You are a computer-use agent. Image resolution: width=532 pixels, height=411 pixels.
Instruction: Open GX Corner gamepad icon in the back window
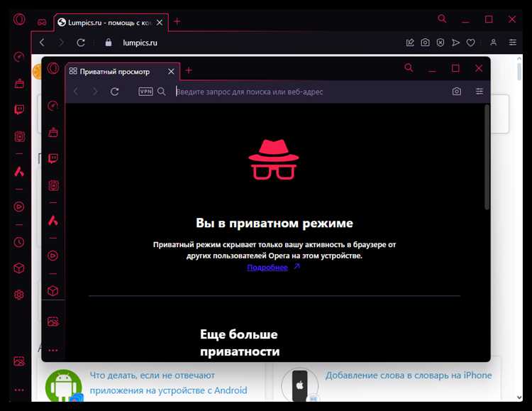click(42, 23)
